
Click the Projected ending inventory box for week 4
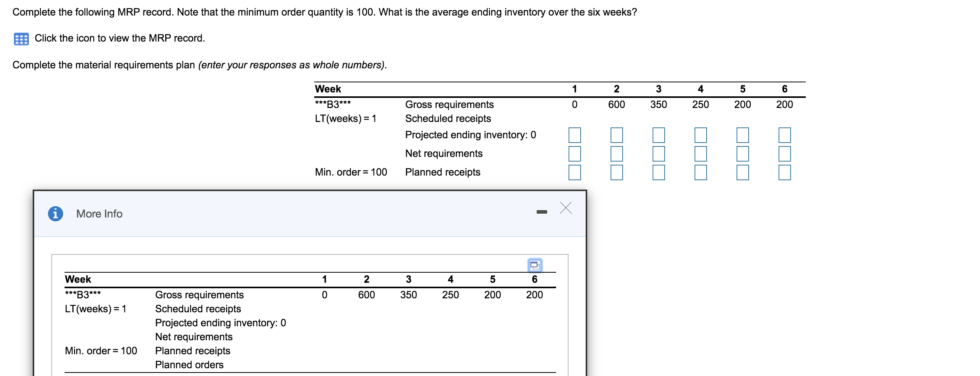700,136
